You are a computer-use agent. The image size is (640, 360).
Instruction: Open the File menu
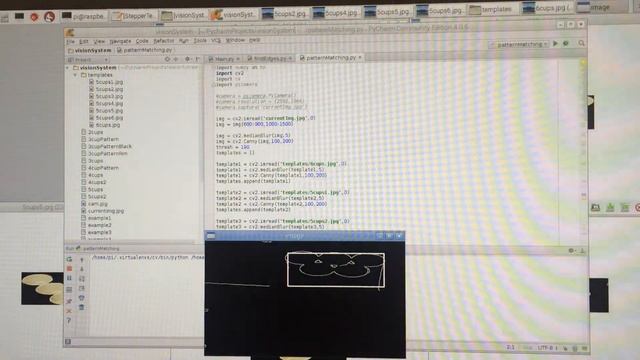pyautogui.click(x=71, y=42)
